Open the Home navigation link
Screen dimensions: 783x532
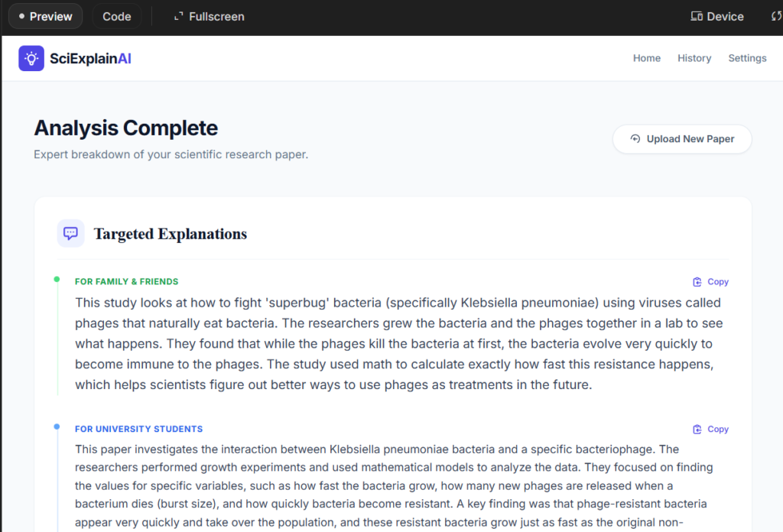tap(646, 58)
